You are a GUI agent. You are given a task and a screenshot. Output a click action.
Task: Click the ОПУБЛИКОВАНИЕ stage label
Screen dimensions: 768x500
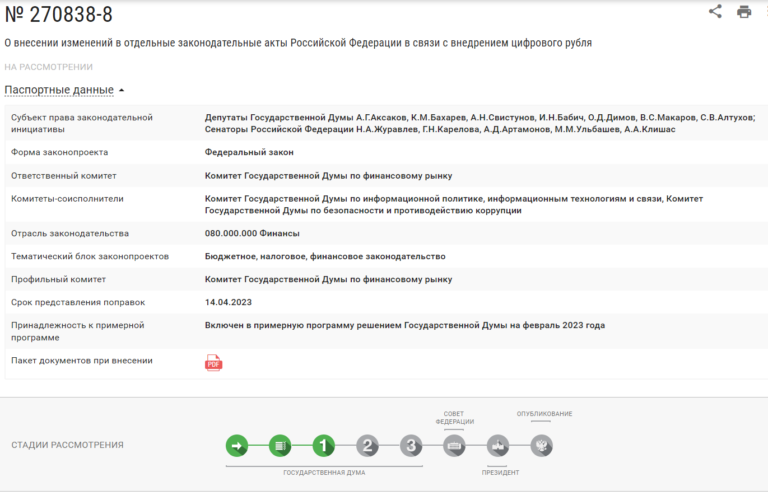(544, 414)
